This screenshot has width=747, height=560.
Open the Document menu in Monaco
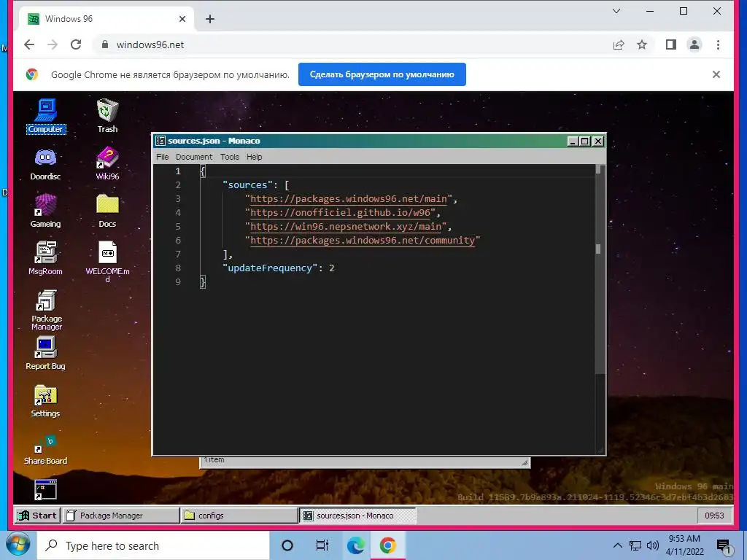(194, 157)
